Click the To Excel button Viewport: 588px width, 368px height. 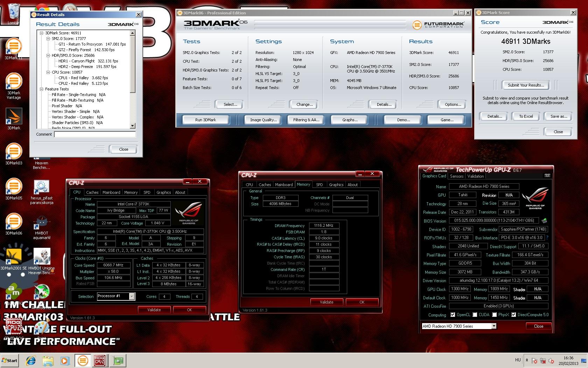click(x=526, y=116)
